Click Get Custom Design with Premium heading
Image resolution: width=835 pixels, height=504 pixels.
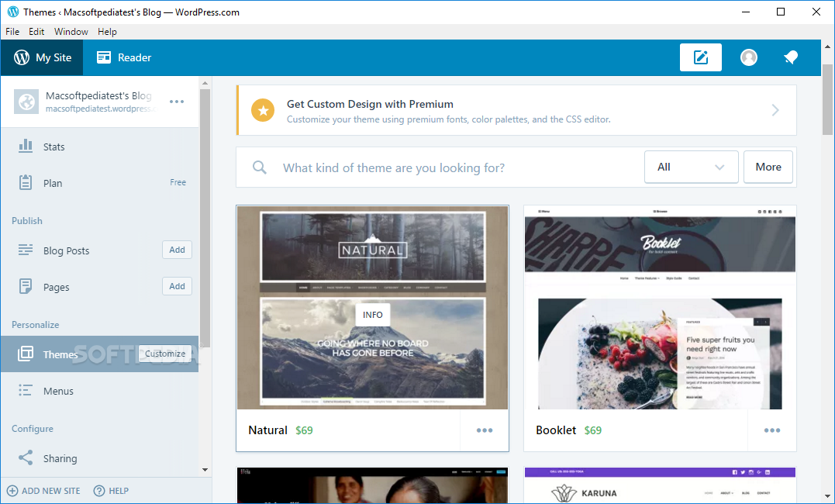tap(370, 104)
